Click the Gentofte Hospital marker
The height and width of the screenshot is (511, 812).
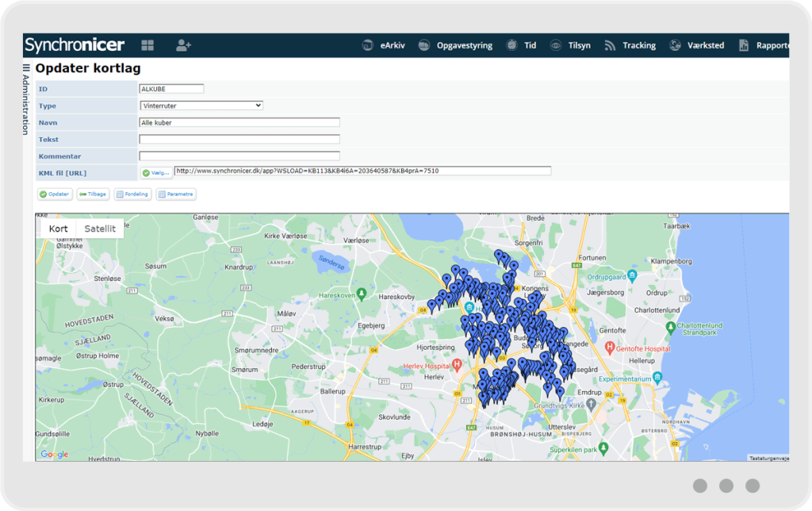pyautogui.click(x=610, y=348)
